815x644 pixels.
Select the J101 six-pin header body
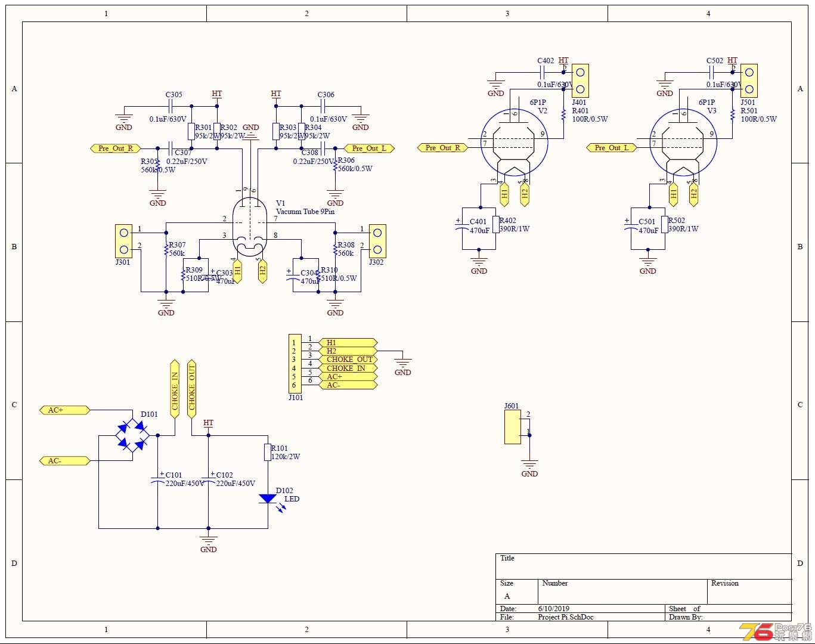coord(295,364)
